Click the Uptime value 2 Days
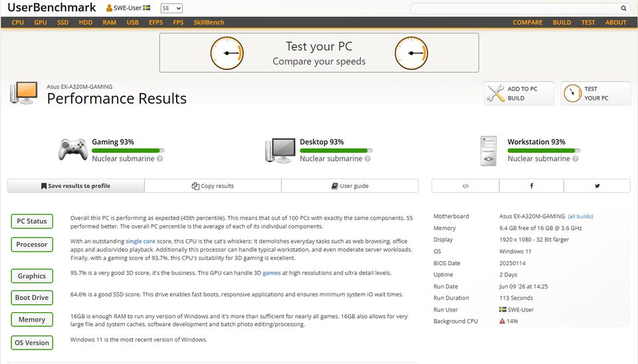Screen dimensions: 638x364 (x=508, y=275)
